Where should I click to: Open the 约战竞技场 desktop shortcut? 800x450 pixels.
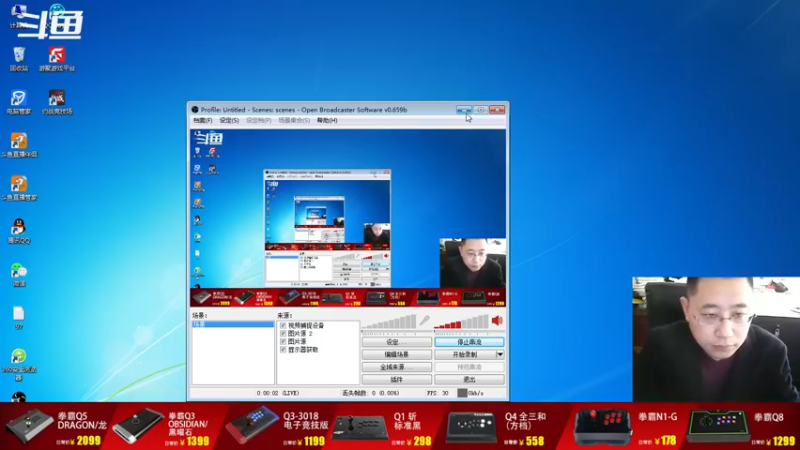57,102
